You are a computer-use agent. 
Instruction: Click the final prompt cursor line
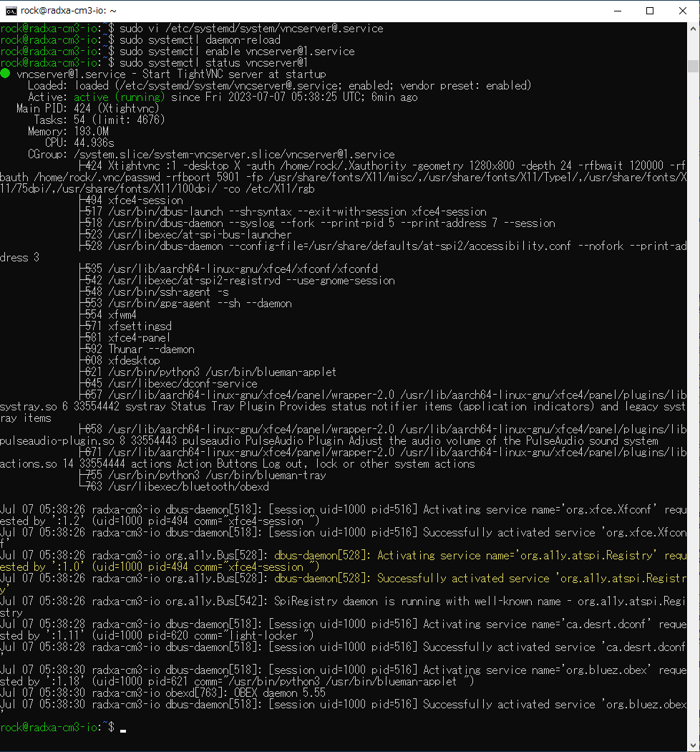point(63,728)
